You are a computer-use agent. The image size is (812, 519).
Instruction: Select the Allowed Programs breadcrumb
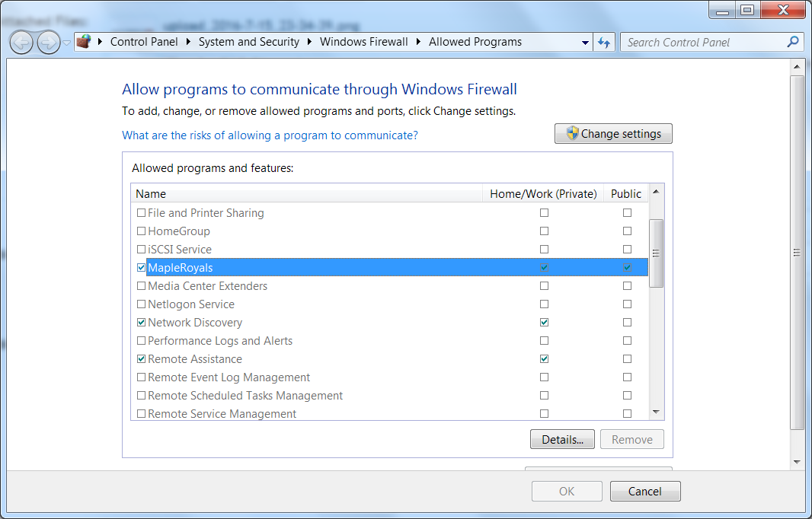pos(475,42)
